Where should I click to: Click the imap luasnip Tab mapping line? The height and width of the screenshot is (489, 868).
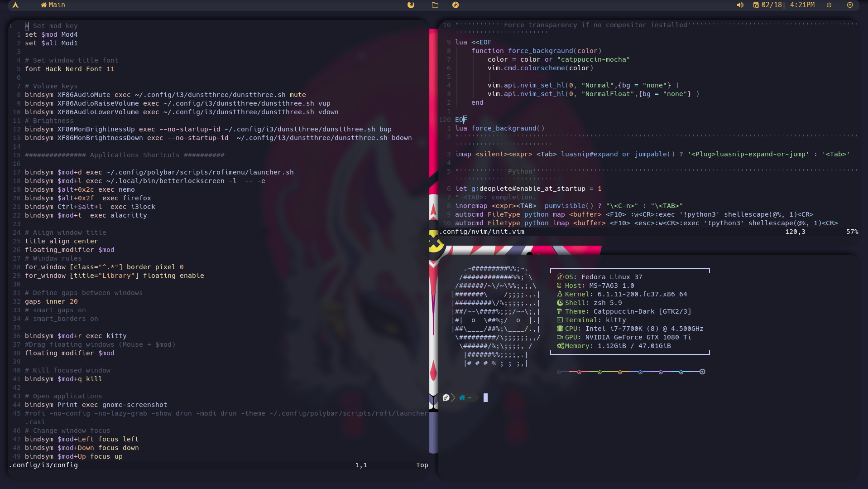tap(652, 154)
